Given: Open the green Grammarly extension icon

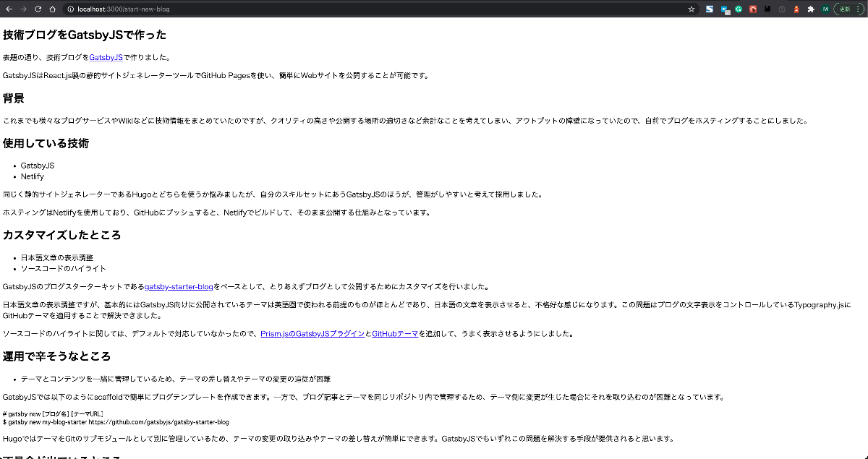Looking at the screenshot, I should [739, 9].
